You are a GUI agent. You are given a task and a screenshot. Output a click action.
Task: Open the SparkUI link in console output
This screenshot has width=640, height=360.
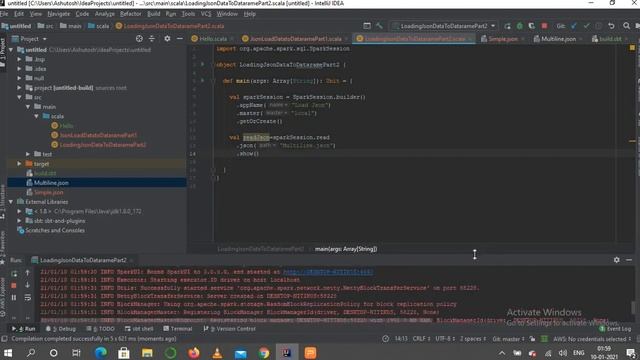tap(328, 272)
